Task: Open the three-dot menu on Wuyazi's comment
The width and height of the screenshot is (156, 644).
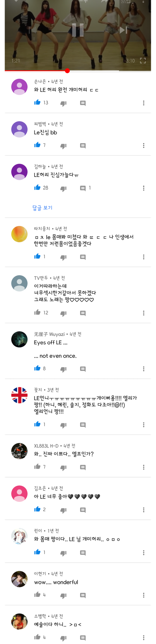Action: click(144, 369)
